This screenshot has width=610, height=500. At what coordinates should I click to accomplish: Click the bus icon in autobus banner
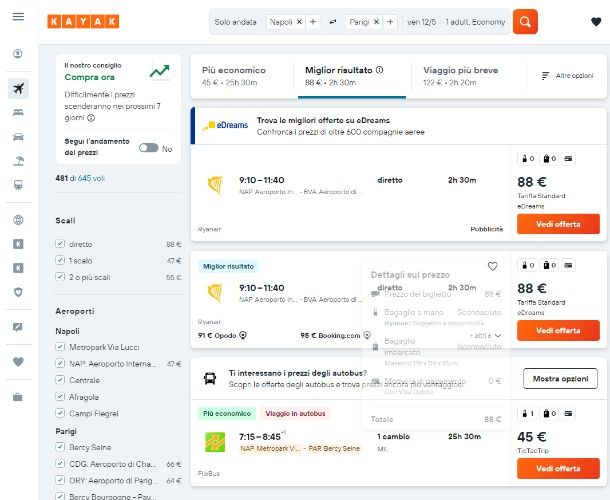coord(210,378)
